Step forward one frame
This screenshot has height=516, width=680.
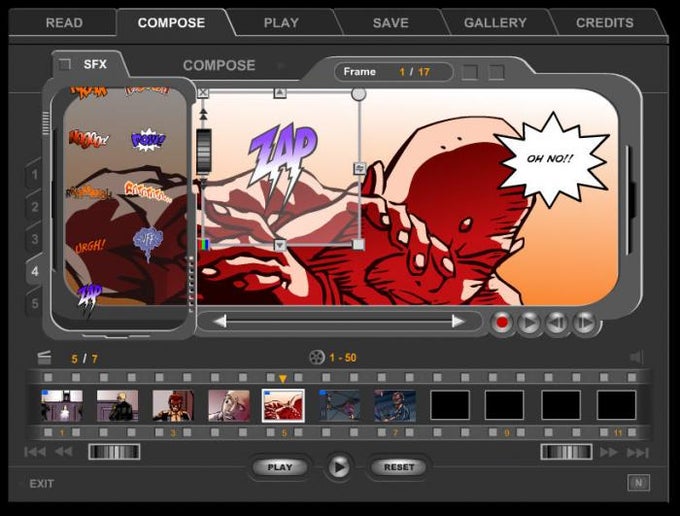tap(584, 323)
